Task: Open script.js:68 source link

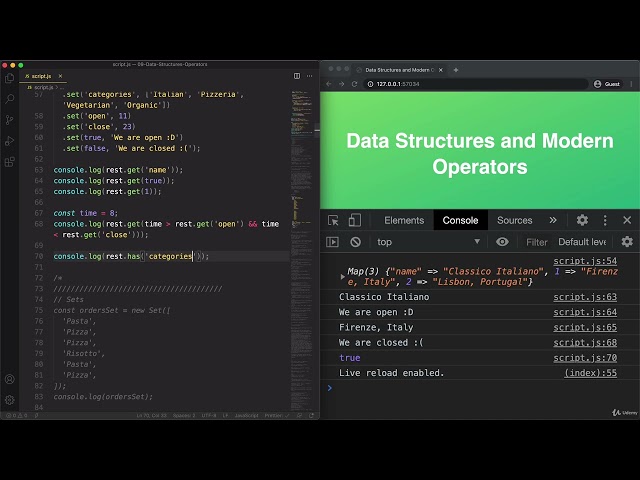Action: (585, 342)
